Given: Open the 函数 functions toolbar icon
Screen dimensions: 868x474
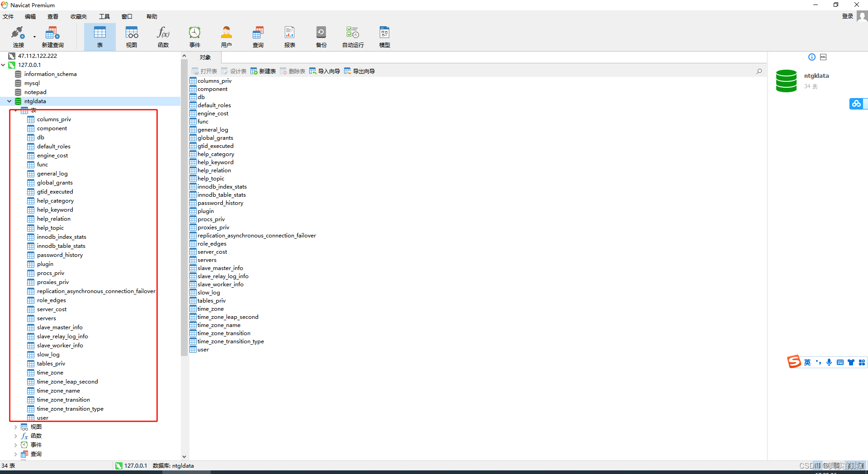Looking at the screenshot, I should 163,36.
